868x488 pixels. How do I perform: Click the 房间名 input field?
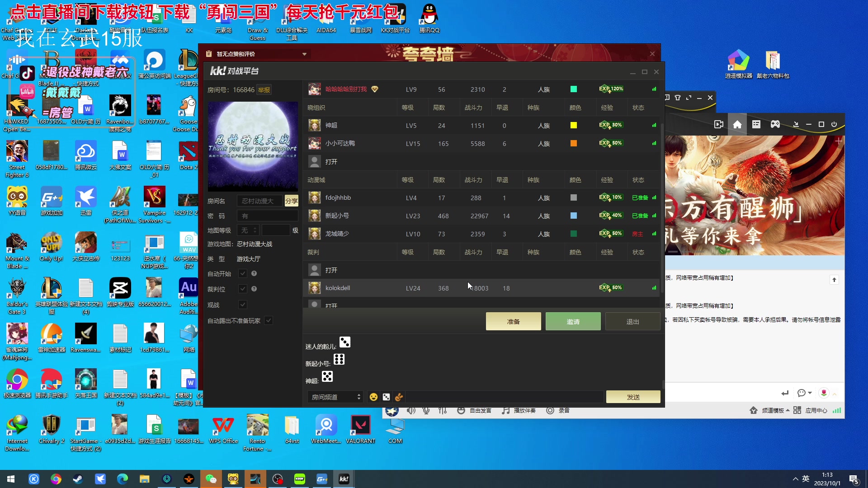pyautogui.click(x=259, y=201)
